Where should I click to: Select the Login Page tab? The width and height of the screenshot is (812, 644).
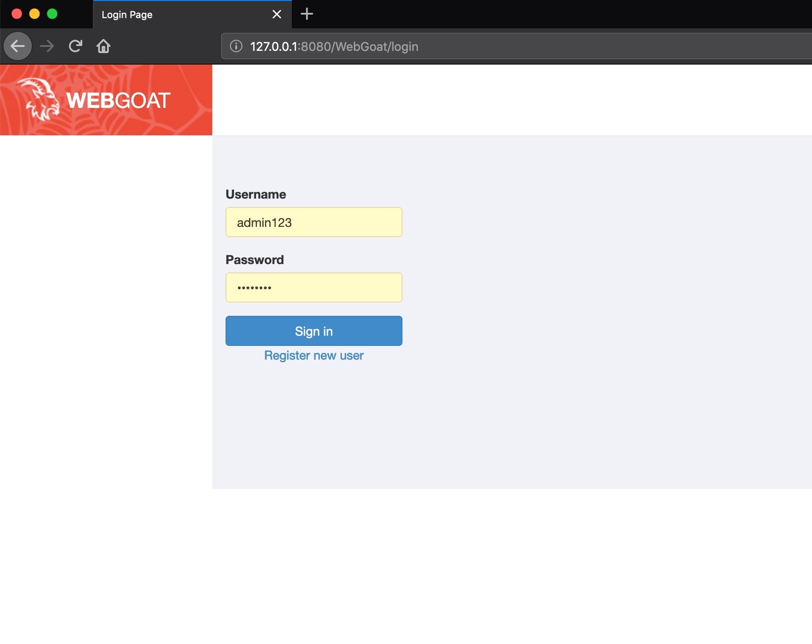177,15
